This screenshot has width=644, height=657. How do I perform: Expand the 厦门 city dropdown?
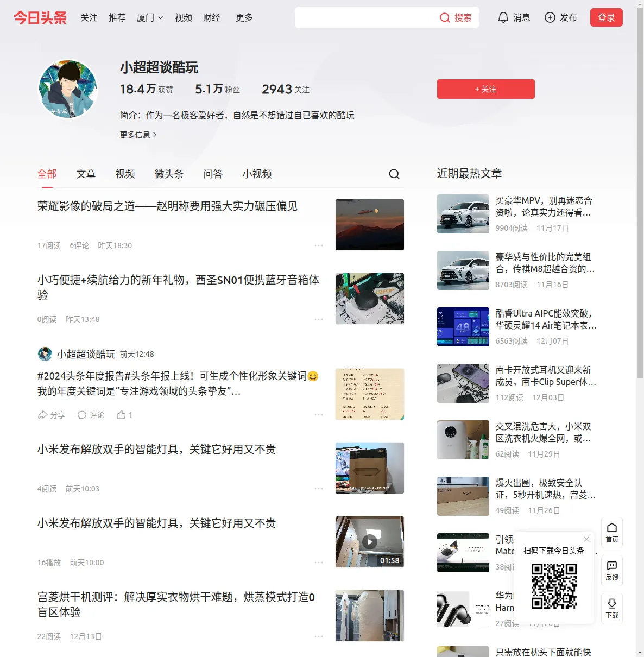click(x=150, y=17)
